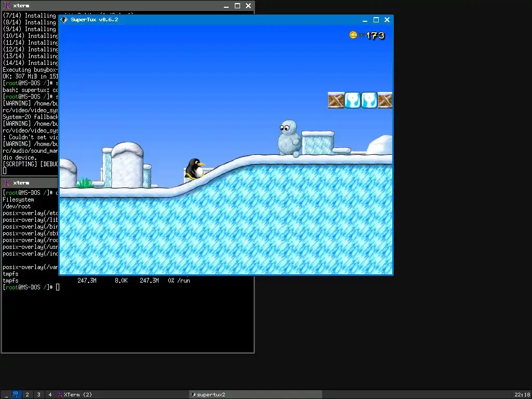Click the lower xterm window title text
Image resolution: width=532 pixels, height=399 pixels.
click(21, 183)
